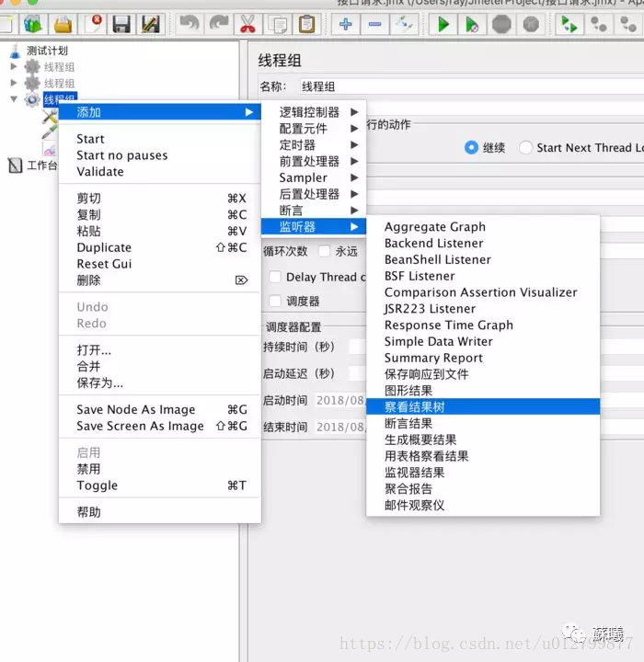Choose Aggregate Graph listener

(x=483, y=227)
